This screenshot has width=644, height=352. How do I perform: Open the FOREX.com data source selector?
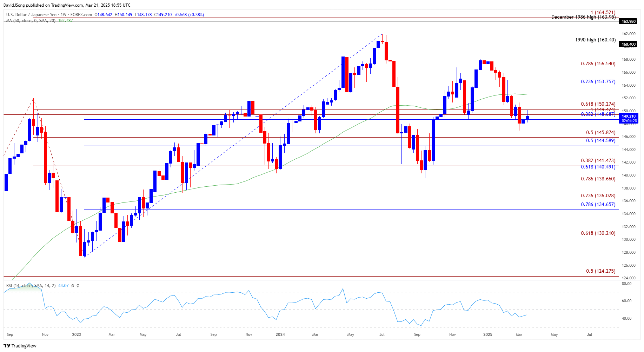coord(80,15)
